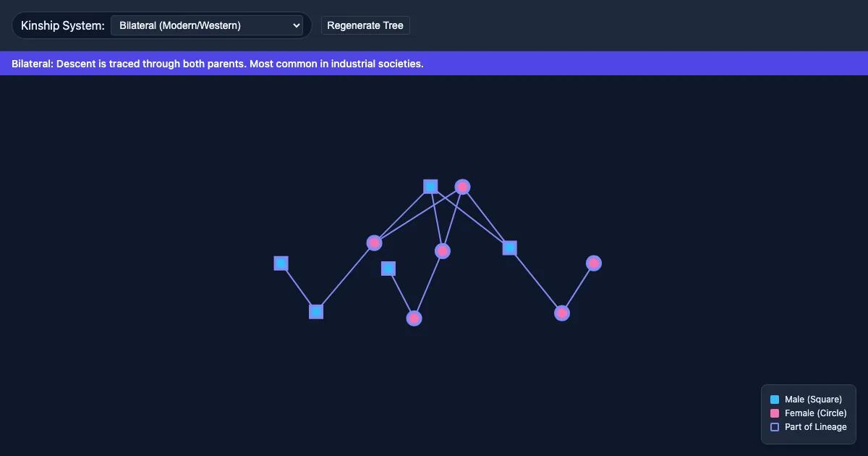The width and height of the screenshot is (868, 456).
Task: Open the Kinship System dropdown
Action: 207,25
